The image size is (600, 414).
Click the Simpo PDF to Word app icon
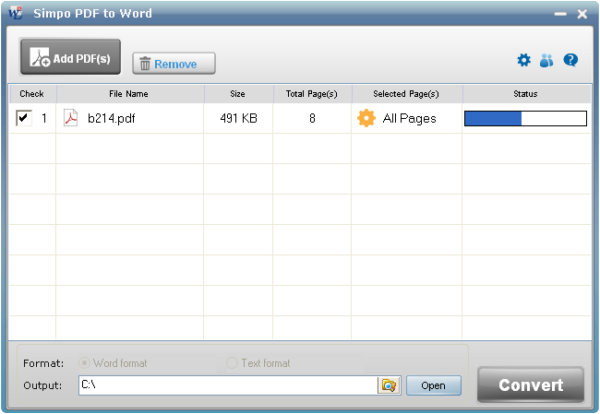16,13
